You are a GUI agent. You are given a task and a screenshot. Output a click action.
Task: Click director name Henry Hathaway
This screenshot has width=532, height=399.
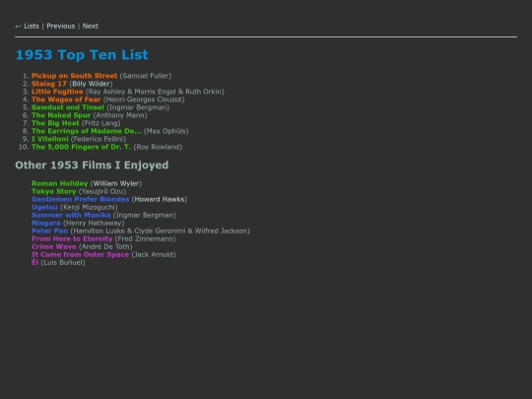(x=94, y=223)
